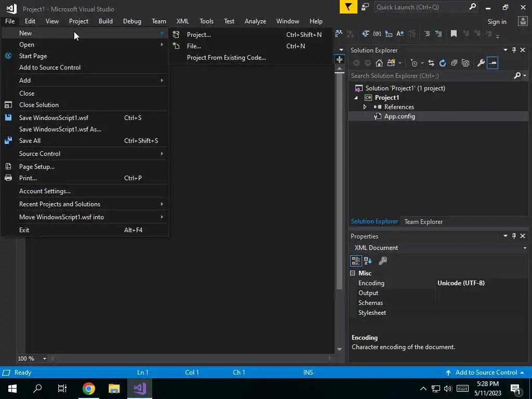Click Account Settings... menu entry
This screenshot has height=399, width=532.
[x=85, y=191]
